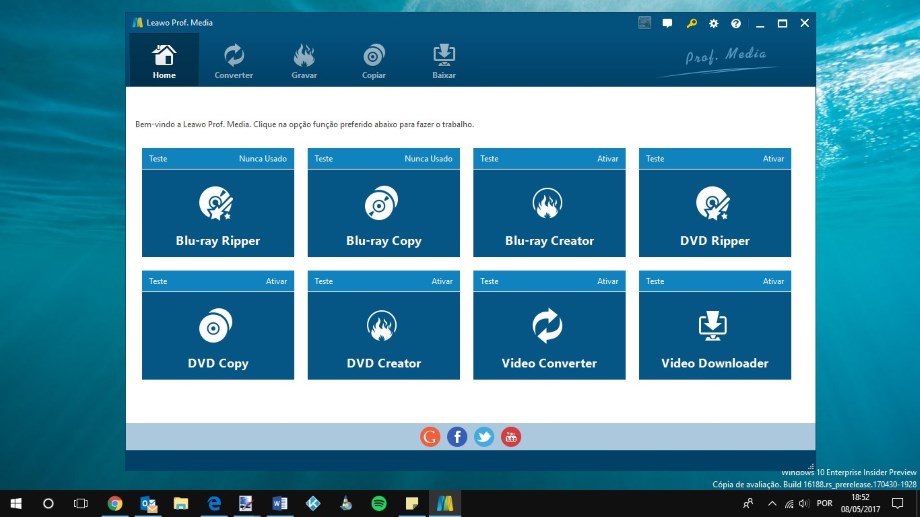Image resolution: width=920 pixels, height=517 pixels.
Task: Open help with the question mark icon
Action: click(736, 23)
